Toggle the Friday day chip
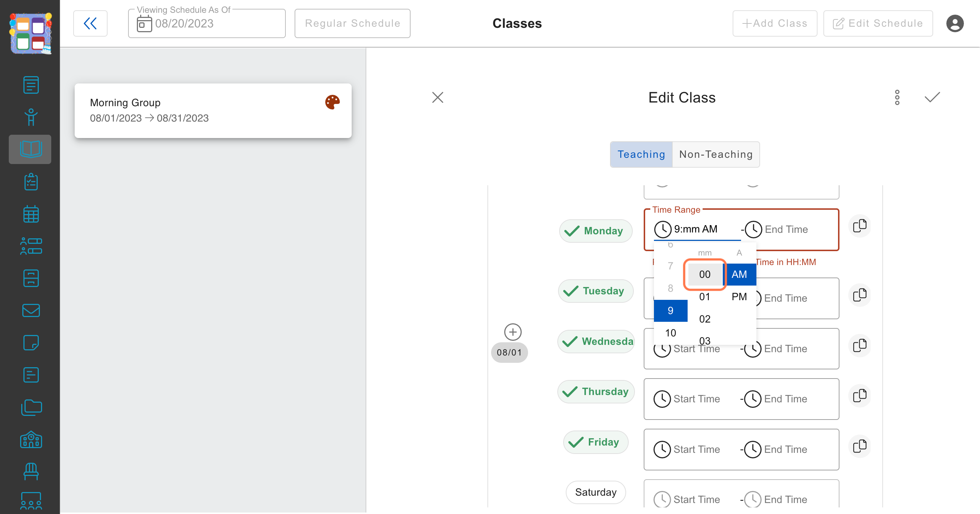 click(x=595, y=442)
